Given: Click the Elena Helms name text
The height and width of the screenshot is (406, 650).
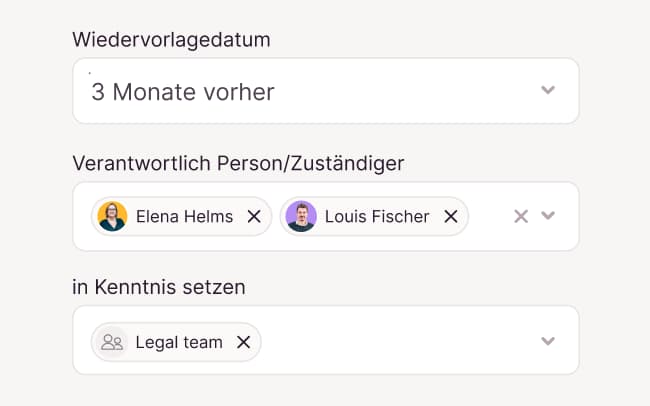Looking at the screenshot, I should click(184, 216).
